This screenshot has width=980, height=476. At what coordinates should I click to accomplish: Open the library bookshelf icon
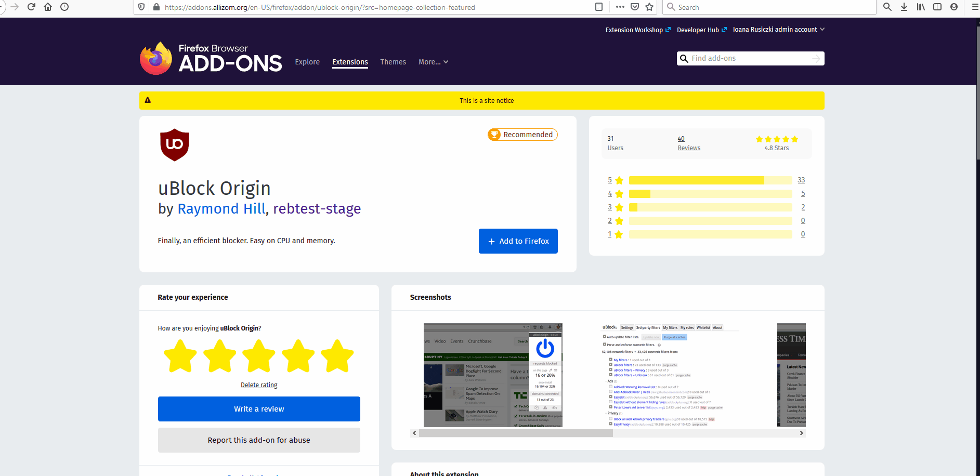point(921,7)
